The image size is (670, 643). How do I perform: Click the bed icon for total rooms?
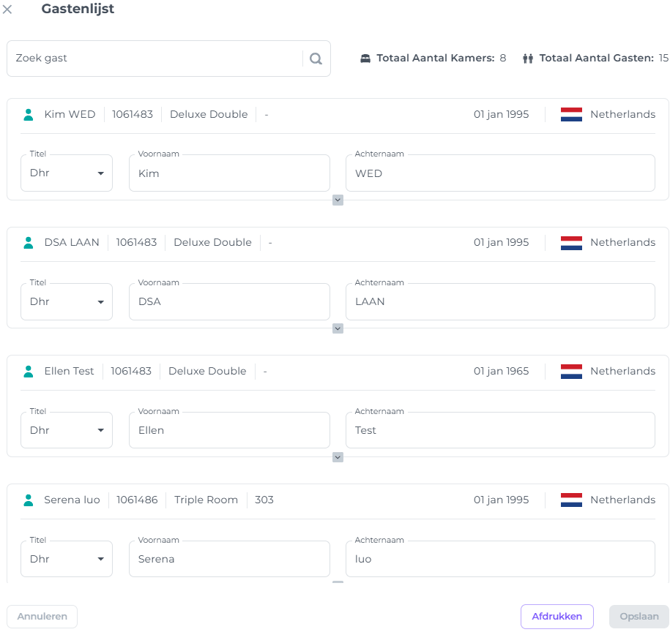(x=366, y=59)
